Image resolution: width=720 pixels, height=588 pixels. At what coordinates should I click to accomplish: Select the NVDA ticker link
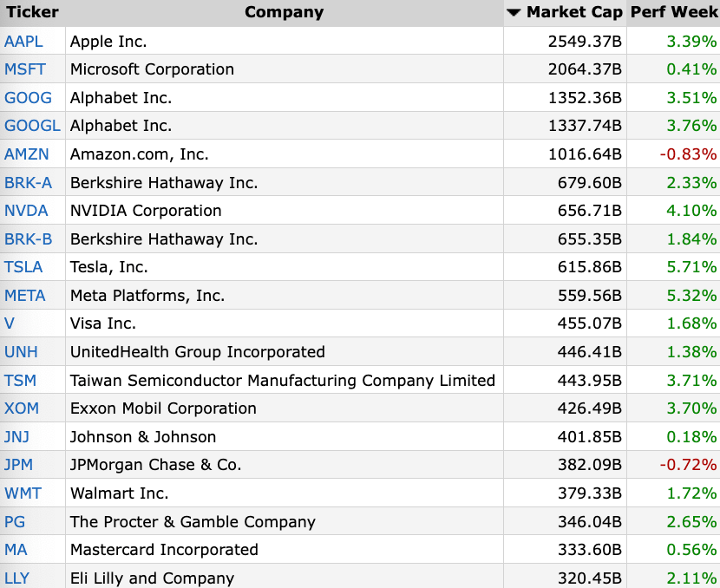[26, 211]
